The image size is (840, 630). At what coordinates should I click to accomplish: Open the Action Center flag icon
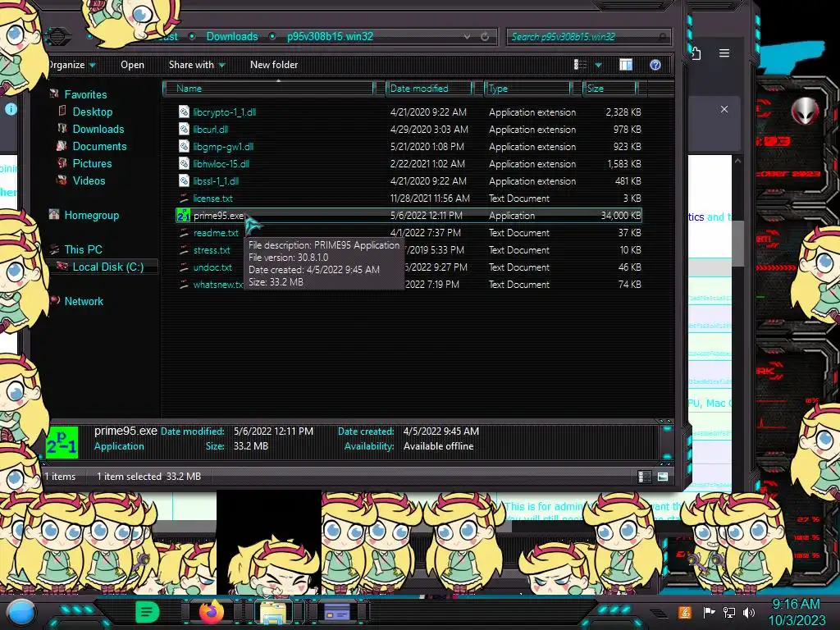[x=709, y=612]
